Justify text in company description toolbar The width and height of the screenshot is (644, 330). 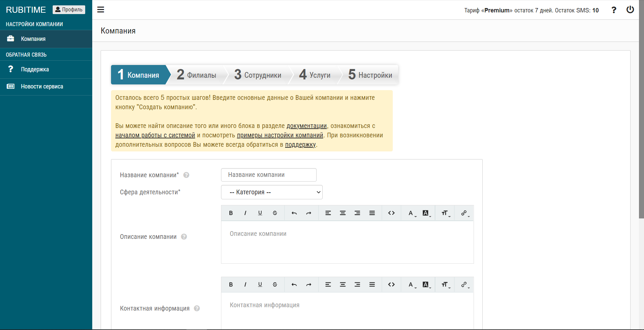tap(372, 213)
